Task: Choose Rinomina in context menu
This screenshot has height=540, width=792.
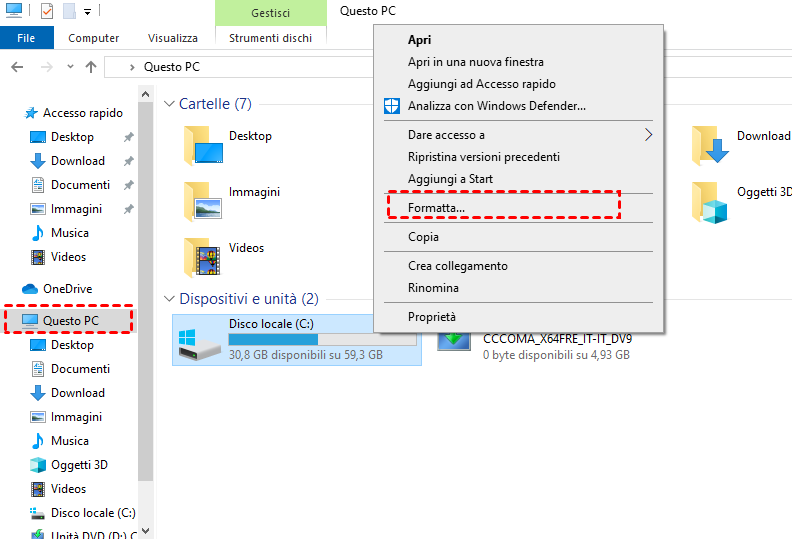Action: tap(433, 288)
